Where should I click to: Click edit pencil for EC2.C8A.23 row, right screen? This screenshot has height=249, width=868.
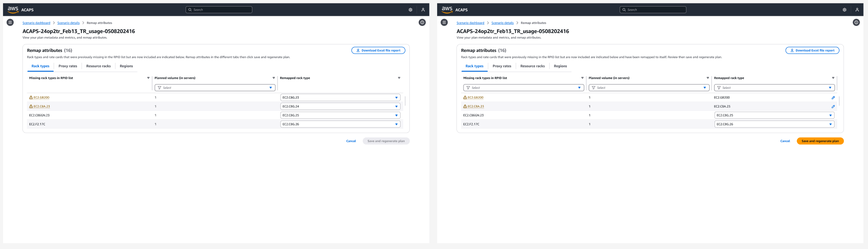coord(833,106)
